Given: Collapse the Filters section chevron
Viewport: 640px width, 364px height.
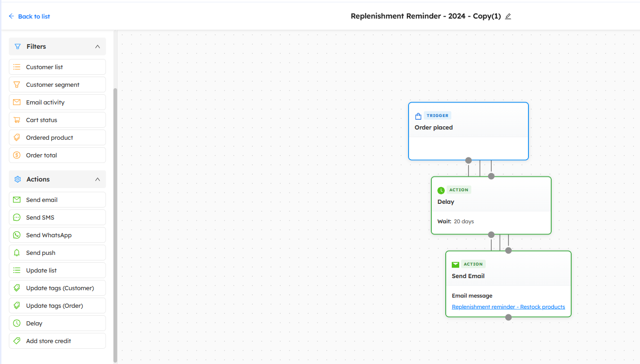Looking at the screenshot, I should [x=98, y=46].
